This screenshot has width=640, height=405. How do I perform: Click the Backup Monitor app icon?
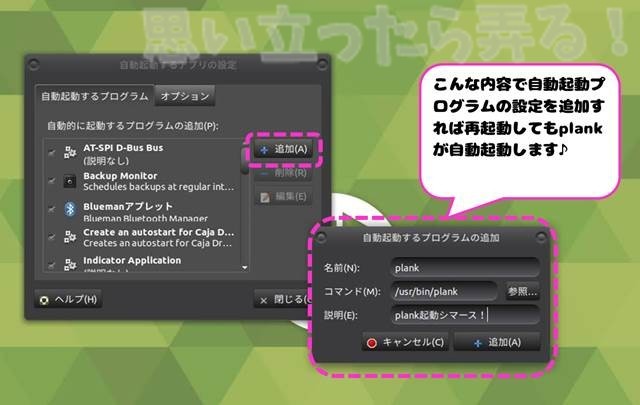(70, 181)
